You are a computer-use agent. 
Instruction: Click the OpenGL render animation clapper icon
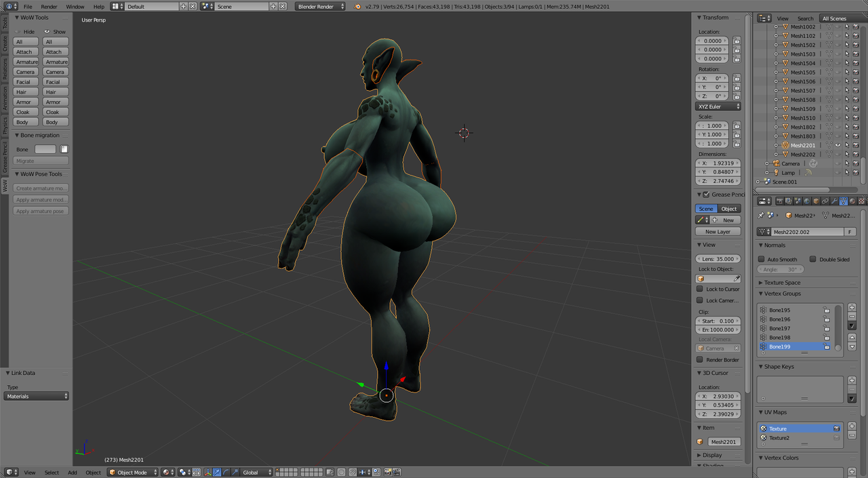pos(397,473)
